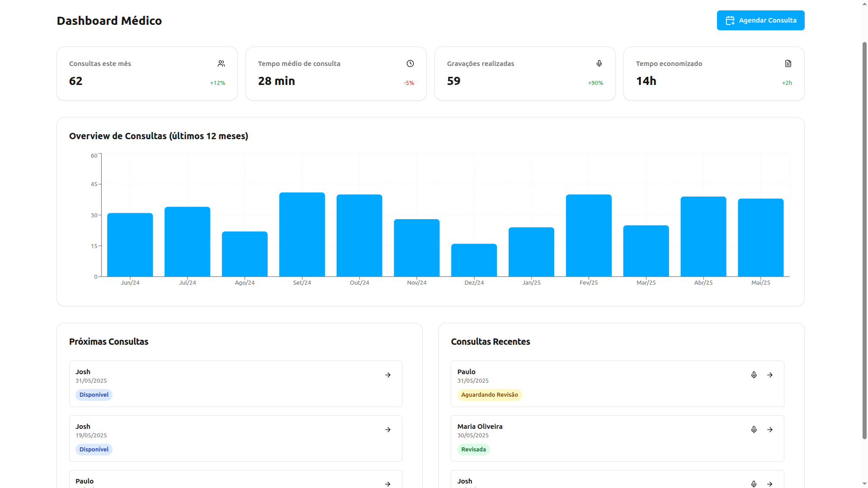868x488 pixels.
Task: Open Josh 19/05/2025 appointment arrow
Action: (388, 430)
